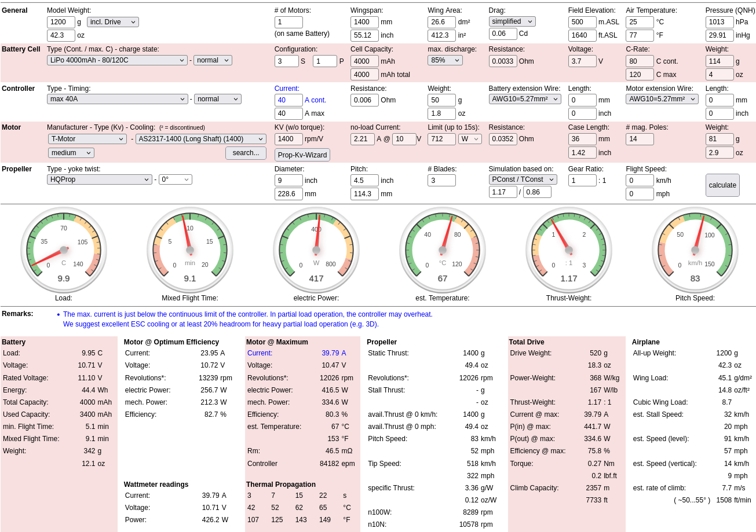The width and height of the screenshot is (756, 532).
Task: Click the Mixed Flight Time gauge
Action: pyautogui.click(x=190, y=250)
